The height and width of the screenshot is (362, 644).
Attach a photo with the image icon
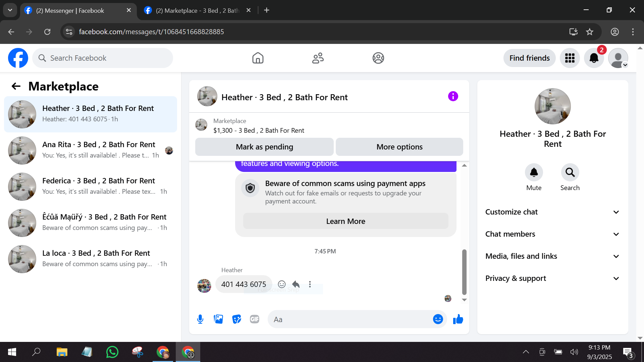[218, 319]
